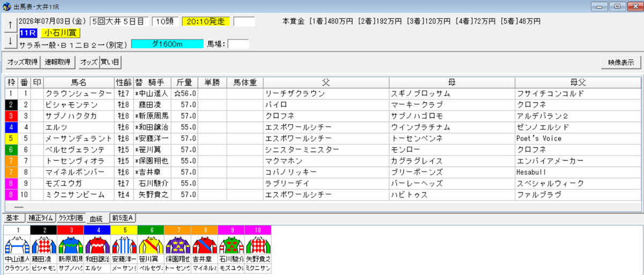Select horse ミクニサンビーム row
Image resolution: width=644 pixels, height=275 pixels.
click(323, 195)
